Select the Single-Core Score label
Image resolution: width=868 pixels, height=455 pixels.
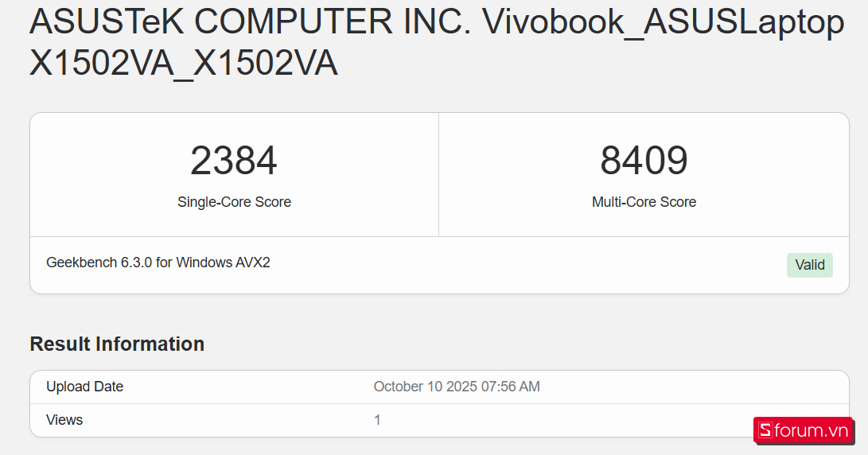(x=234, y=202)
